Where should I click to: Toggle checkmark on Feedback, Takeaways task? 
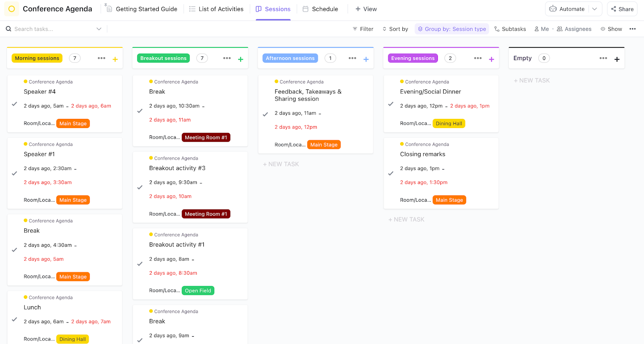(265, 114)
